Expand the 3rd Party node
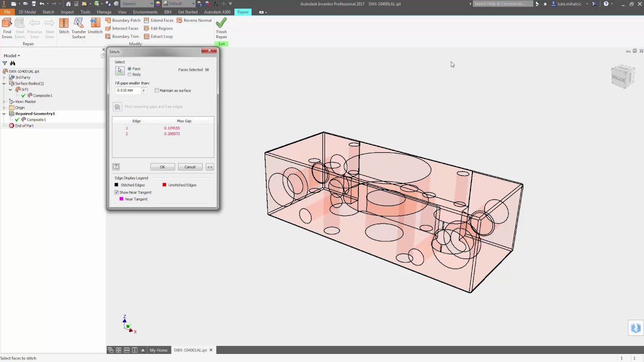The width and height of the screenshot is (644, 362). [5, 77]
